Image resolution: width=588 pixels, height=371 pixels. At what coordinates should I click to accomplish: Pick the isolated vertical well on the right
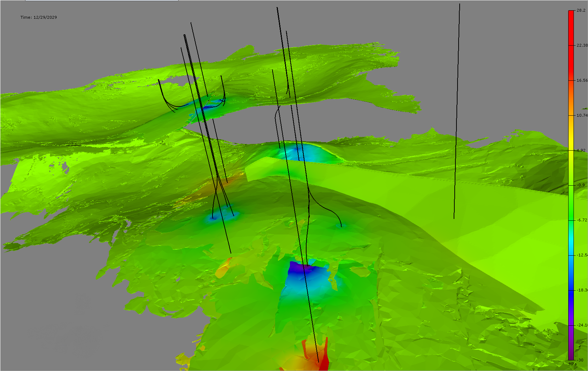point(457,111)
